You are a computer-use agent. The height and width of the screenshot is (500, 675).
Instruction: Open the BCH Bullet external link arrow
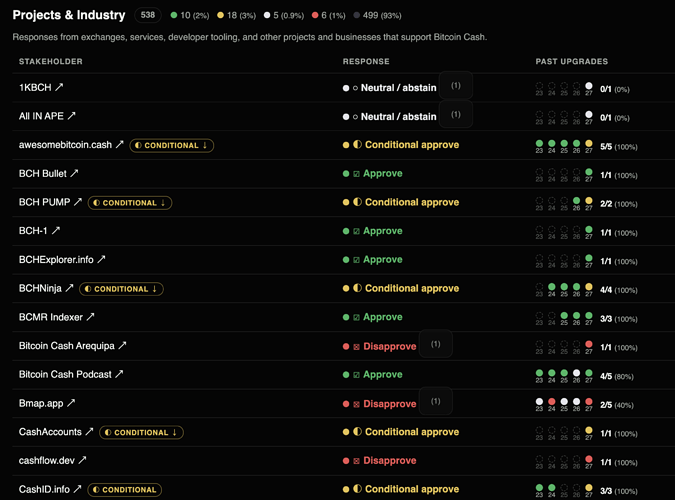click(74, 173)
